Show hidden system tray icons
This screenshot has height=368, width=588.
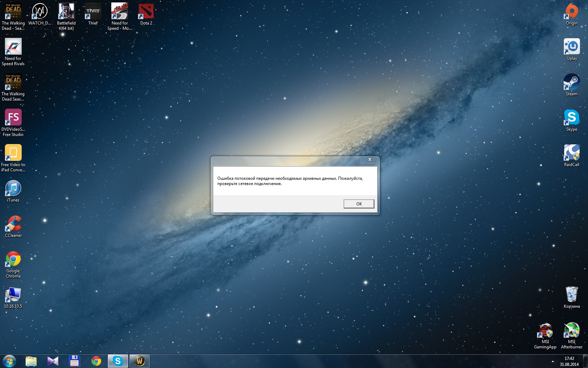point(553,361)
